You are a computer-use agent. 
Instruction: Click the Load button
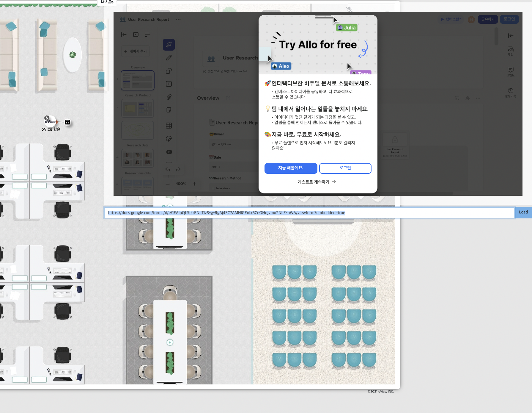523,212
